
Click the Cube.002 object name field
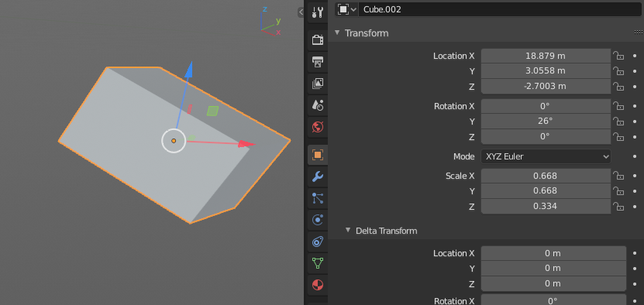(499, 9)
